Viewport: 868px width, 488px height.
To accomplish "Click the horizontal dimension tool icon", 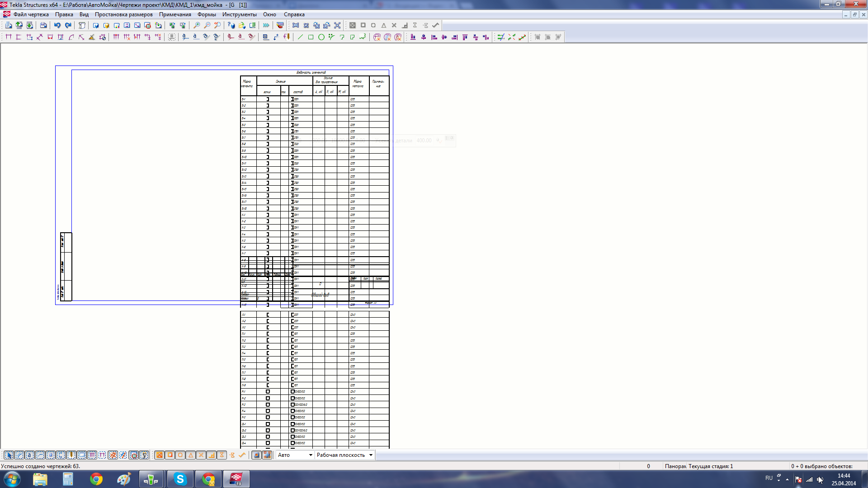I will 9,37.
